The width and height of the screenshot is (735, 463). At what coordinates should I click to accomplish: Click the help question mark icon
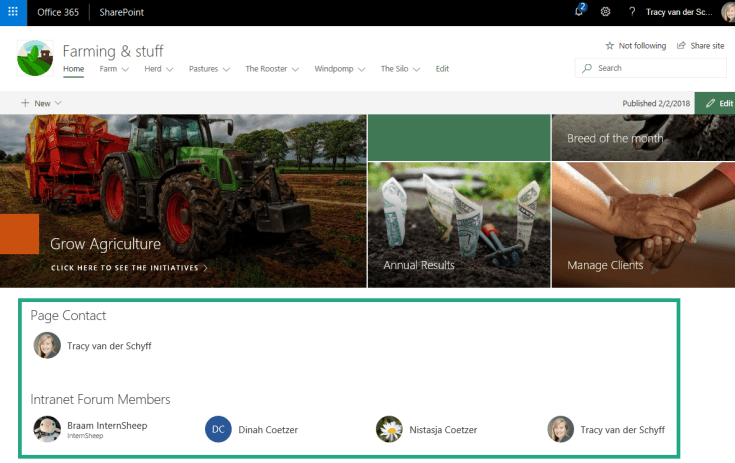(x=632, y=12)
